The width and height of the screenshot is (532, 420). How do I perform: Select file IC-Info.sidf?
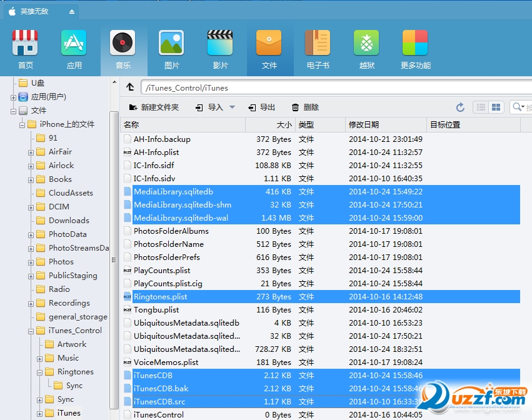(x=320, y=165)
